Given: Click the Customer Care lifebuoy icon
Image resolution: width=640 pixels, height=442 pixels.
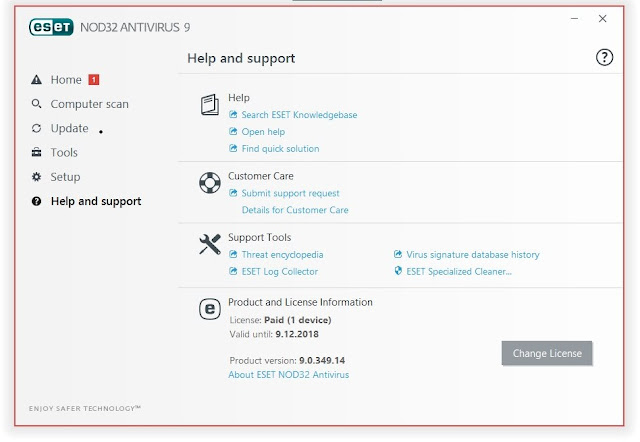Looking at the screenshot, I should pos(210,182).
